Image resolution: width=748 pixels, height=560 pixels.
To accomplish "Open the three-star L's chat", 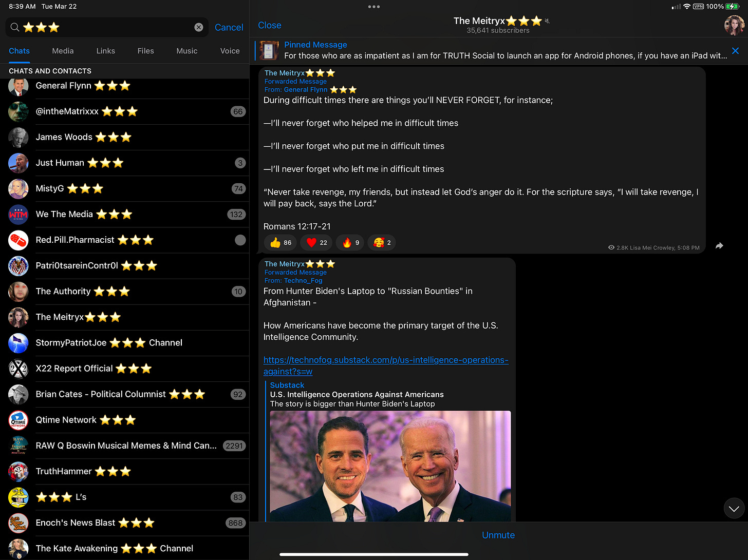I will coord(124,497).
